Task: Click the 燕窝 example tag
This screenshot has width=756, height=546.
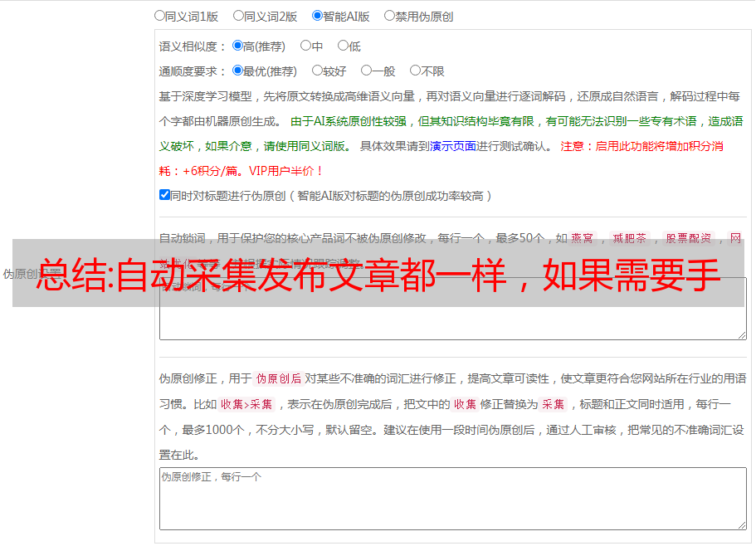Action: [583, 238]
